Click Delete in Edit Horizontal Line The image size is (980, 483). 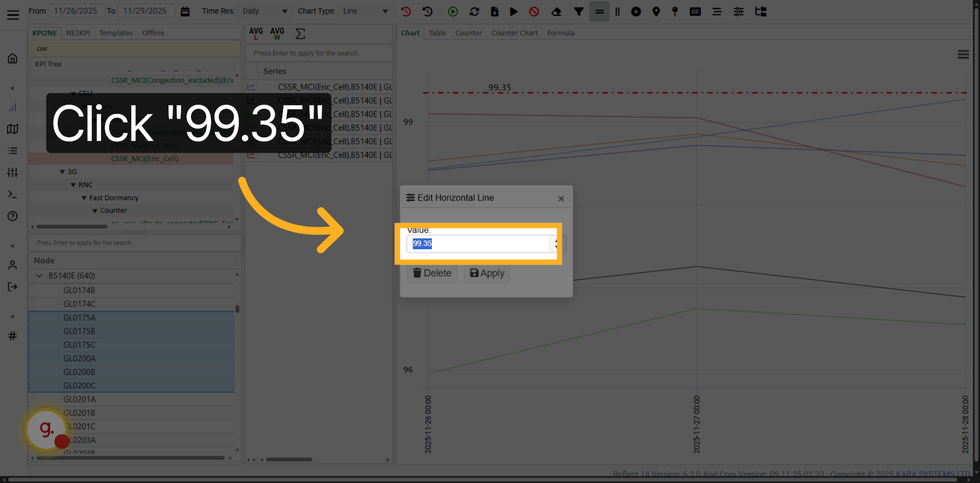432,273
